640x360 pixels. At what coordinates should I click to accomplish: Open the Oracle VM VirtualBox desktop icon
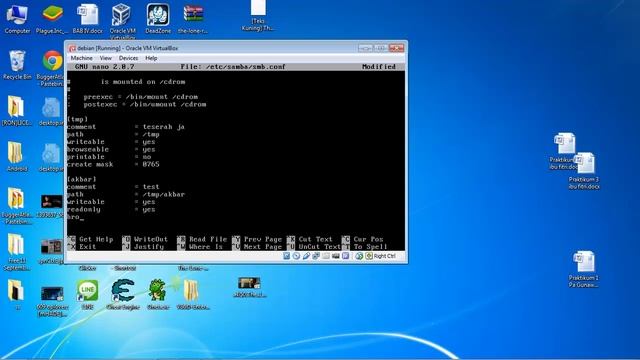coord(122,20)
